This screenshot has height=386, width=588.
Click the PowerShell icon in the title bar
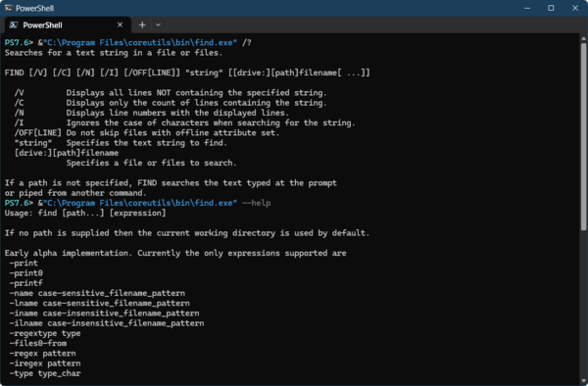click(8, 8)
